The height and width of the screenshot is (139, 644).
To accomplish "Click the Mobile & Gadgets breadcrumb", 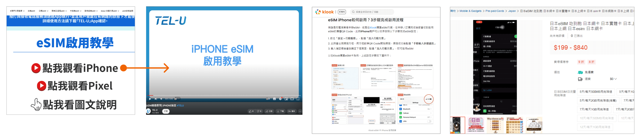I will click(x=470, y=11).
